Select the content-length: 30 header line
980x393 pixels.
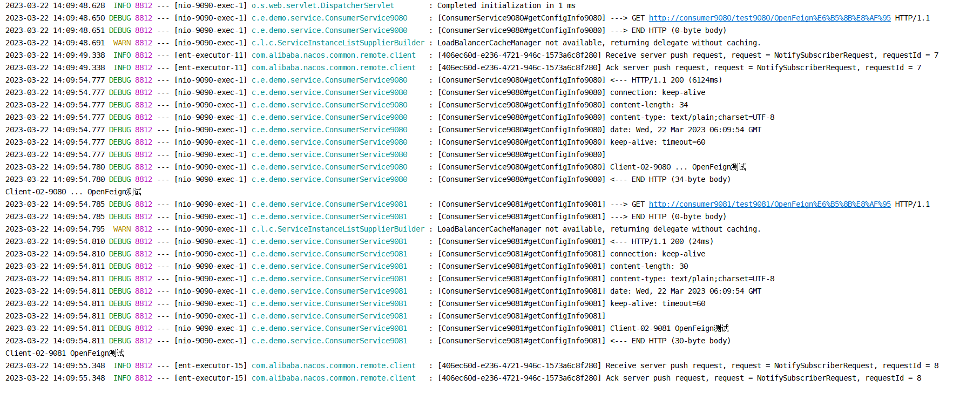point(347,266)
